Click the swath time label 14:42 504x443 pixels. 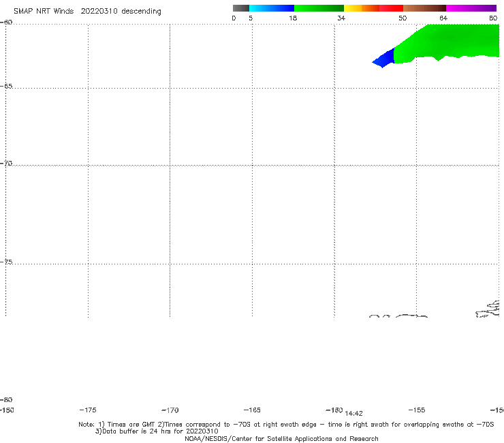click(x=353, y=414)
